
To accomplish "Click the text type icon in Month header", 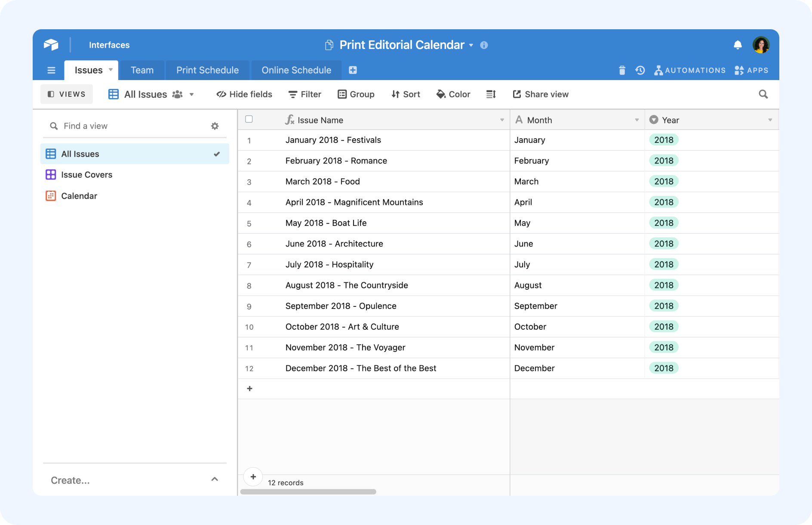I will click(x=519, y=120).
